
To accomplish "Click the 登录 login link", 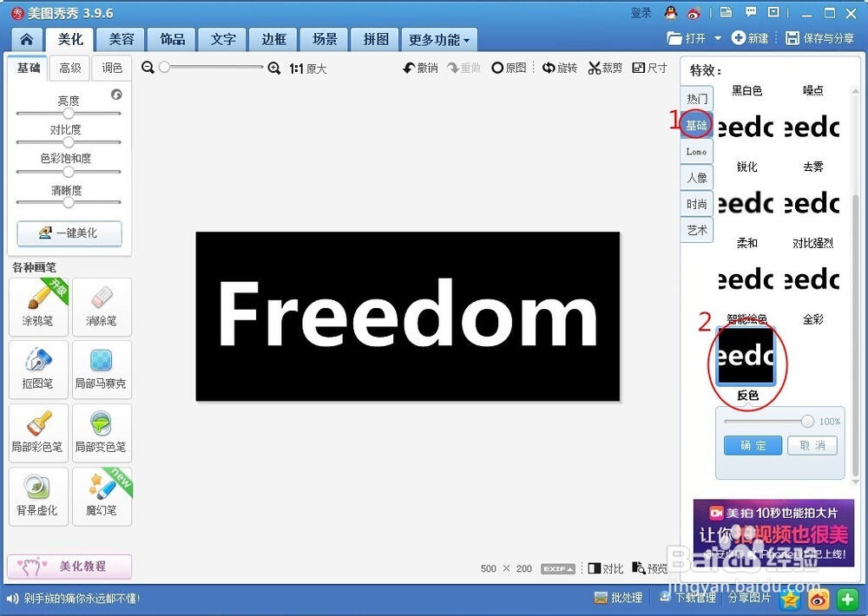I will [x=641, y=12].
